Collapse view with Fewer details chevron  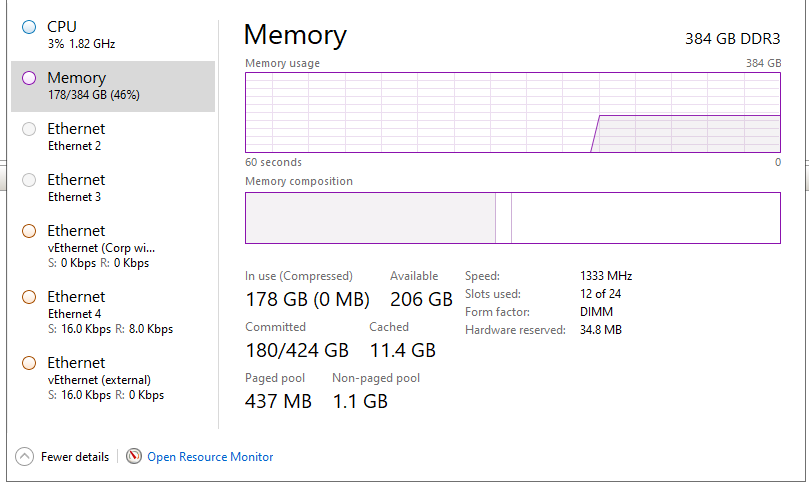[x=25, y=456]
